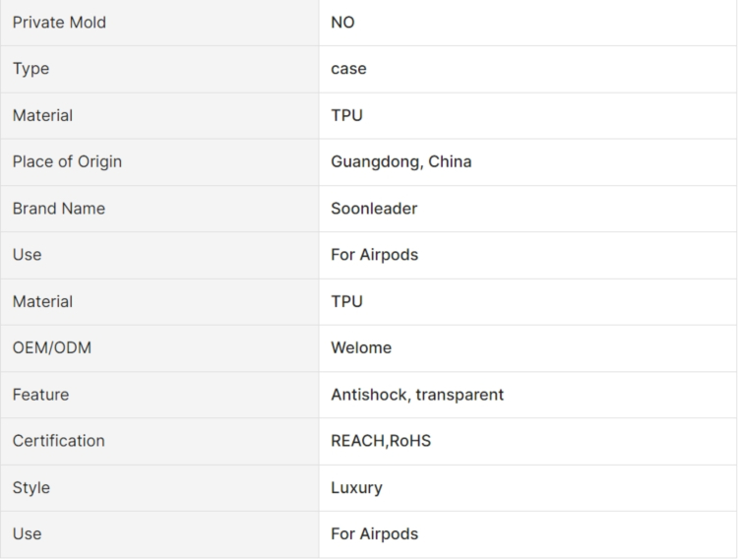This screenshot has width=738, height=560.
Task: Select the Guangdong, China value
Action: [400, 161]
